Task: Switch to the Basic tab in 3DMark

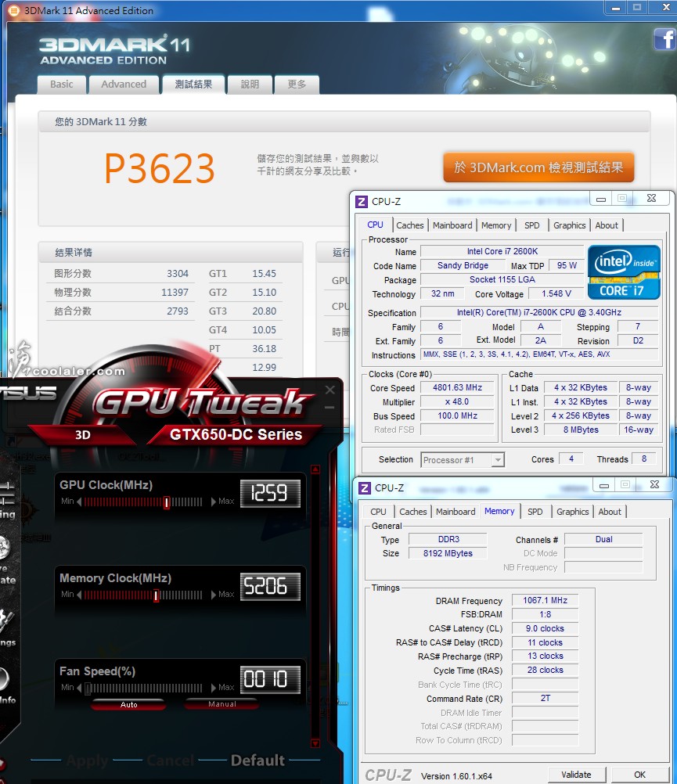Action: (62, 85)
